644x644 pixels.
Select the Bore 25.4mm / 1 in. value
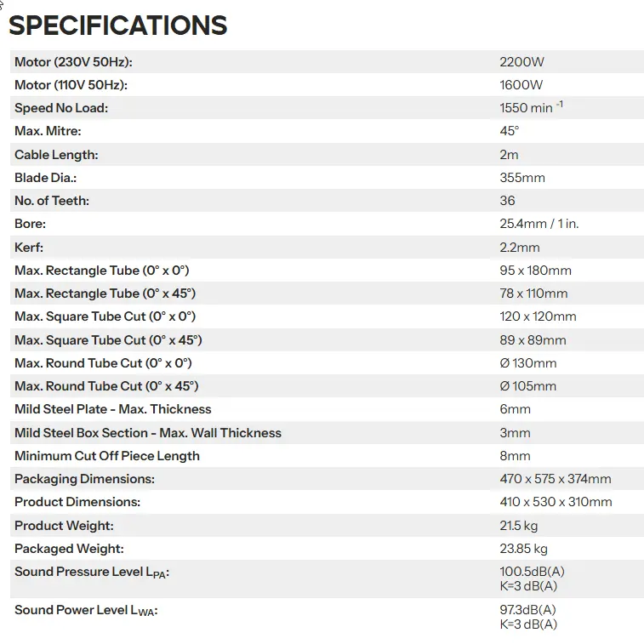click(x=539, y=224)
